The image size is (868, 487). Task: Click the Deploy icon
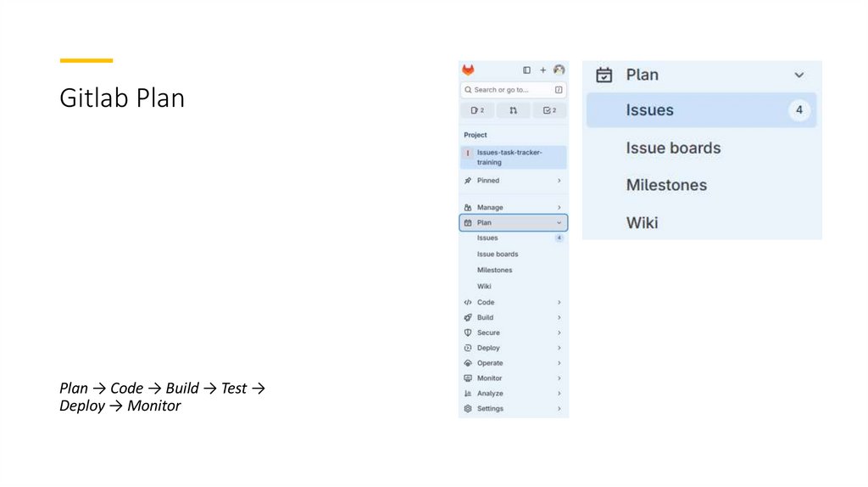point(468,348)
